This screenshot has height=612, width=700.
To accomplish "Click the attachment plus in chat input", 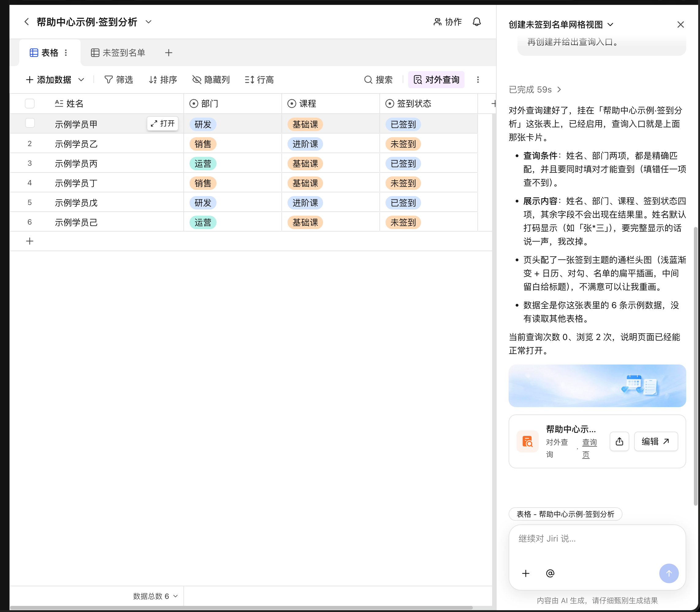I will (x=525, y=573).
